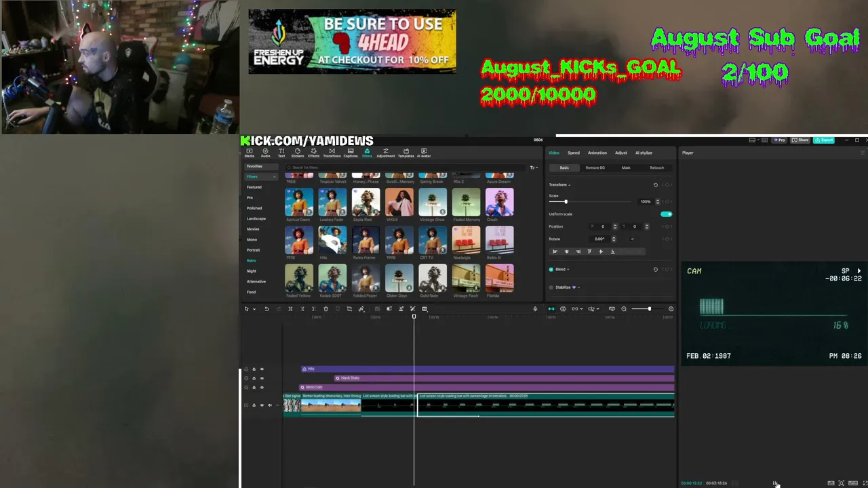Click the Delete trash icon in timeline toolbar
The height and width of the screenshot is (488, 868).
click(x=325, y=309)
